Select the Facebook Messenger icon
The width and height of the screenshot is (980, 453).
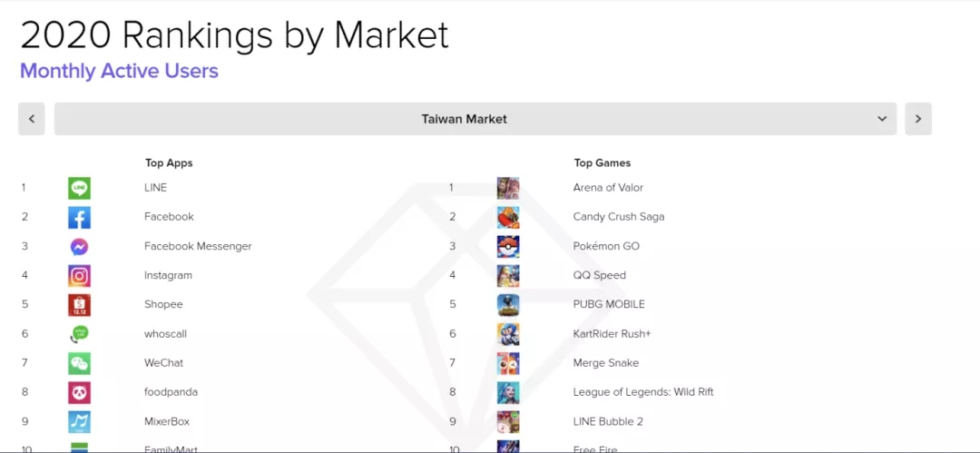(x=79, y=247)
